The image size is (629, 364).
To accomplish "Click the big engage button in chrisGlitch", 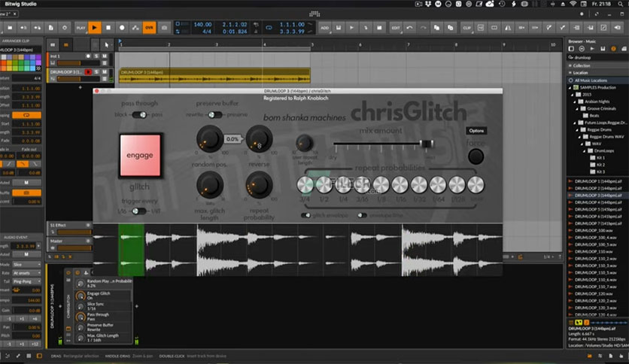I will [140, 155].
